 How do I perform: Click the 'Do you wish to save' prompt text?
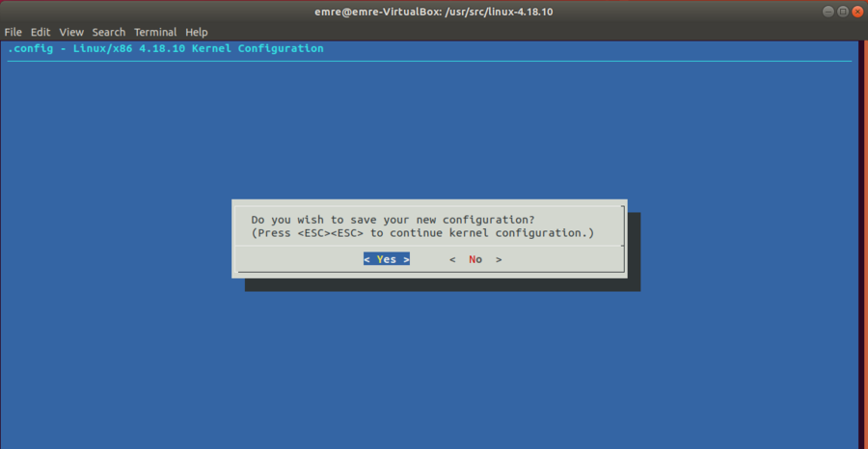393,220
